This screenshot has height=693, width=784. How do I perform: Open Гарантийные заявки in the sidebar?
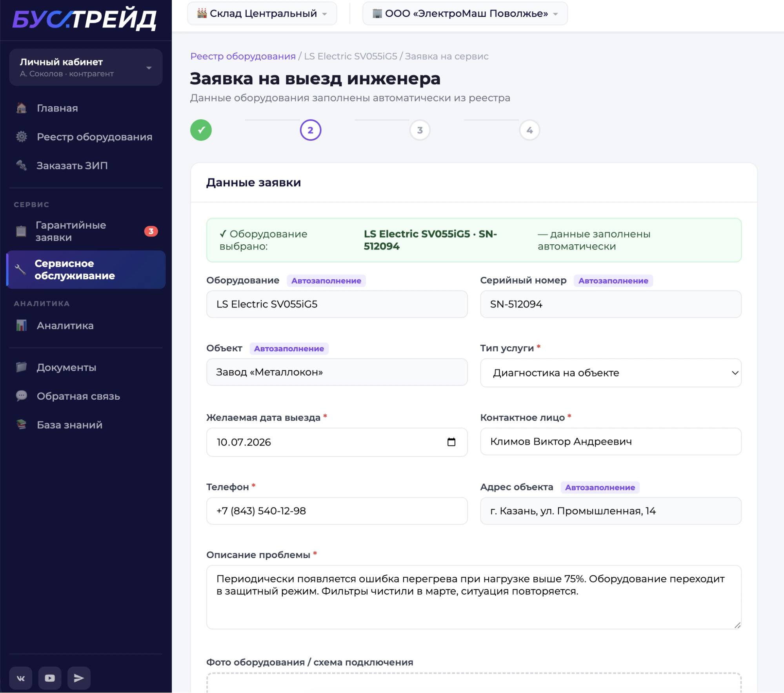[86, 231]
